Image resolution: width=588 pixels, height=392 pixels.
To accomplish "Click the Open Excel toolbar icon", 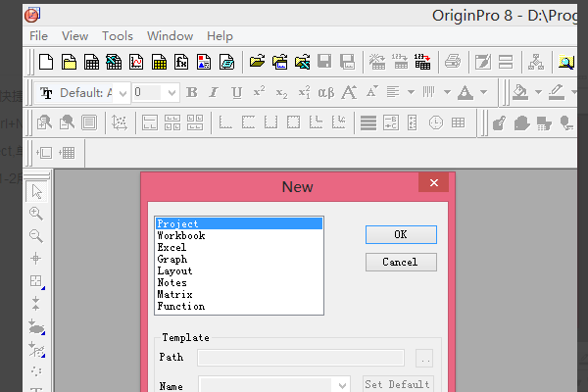I will click(x=302, y=62).
